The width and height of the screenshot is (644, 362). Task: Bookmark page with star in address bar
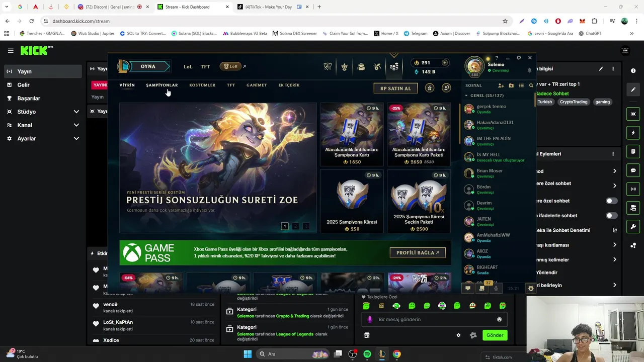coord(505,21)
